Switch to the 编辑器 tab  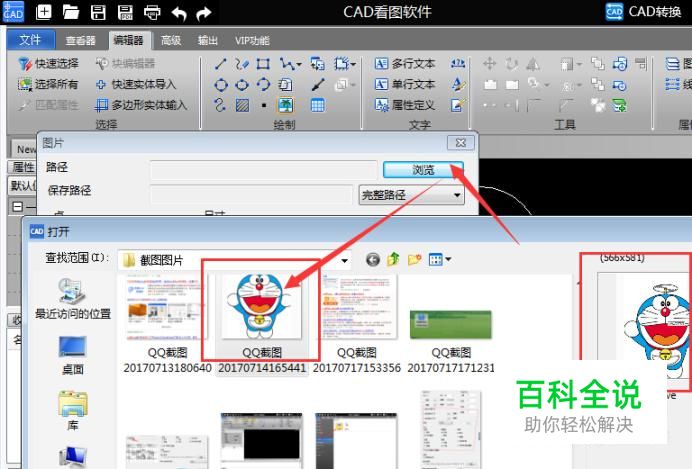[x=128, y=41]
